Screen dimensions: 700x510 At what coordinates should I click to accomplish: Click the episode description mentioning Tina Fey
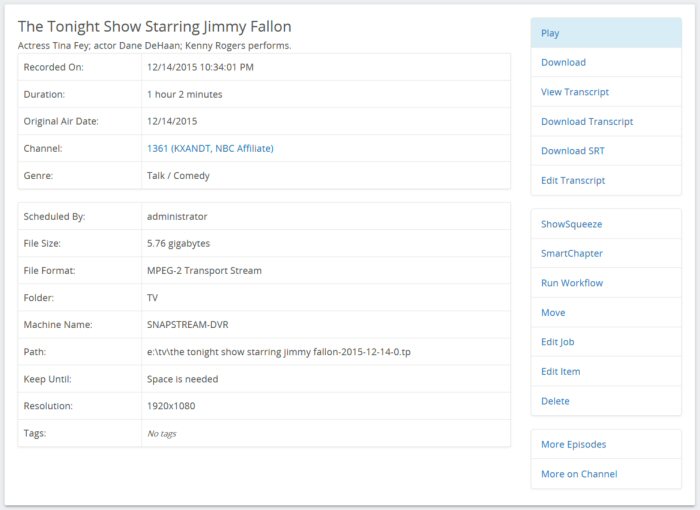[154, 46]
